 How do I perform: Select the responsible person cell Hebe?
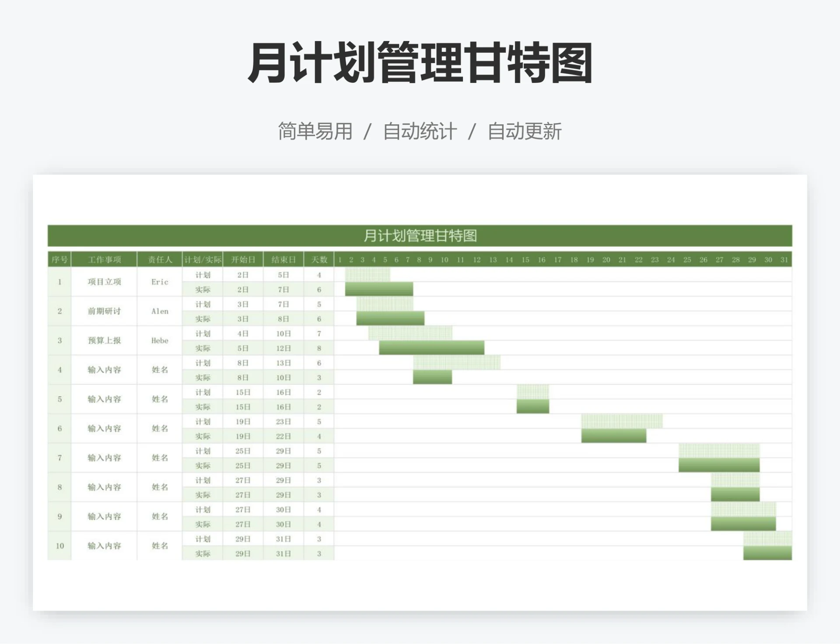coord(160,341)
